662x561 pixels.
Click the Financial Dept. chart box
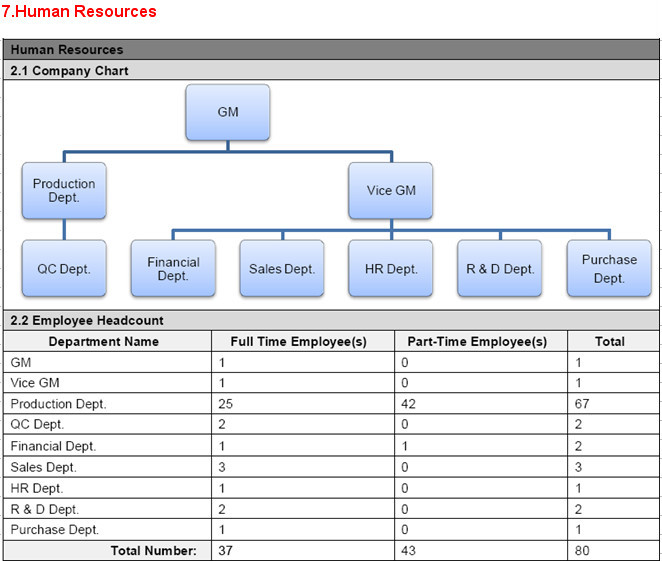point(173,268)
